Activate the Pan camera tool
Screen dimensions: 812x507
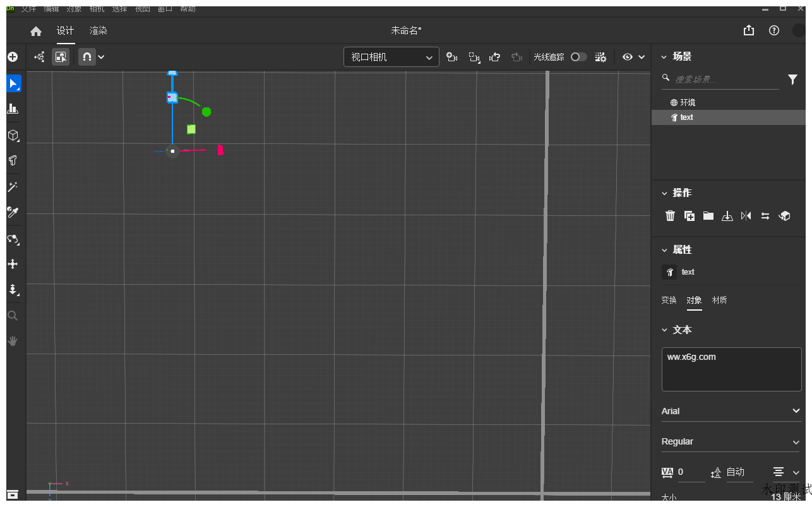click(13, 264)
